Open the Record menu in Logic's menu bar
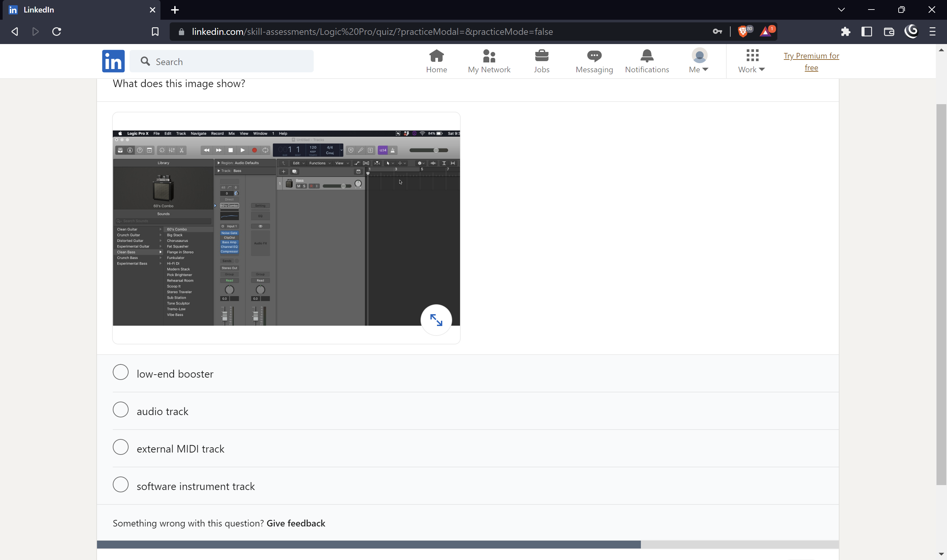This screenshot has height=560, width=947. 217,133
